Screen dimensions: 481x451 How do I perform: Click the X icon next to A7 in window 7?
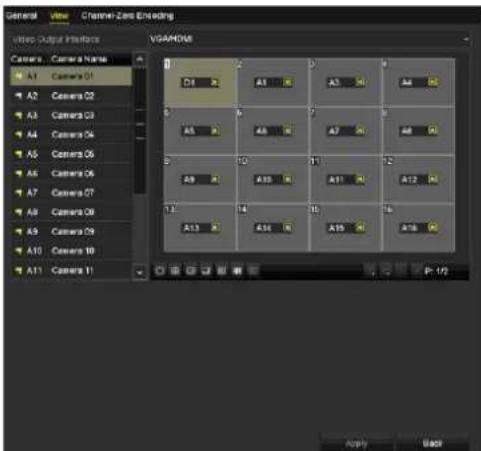[x=360, y=131]
